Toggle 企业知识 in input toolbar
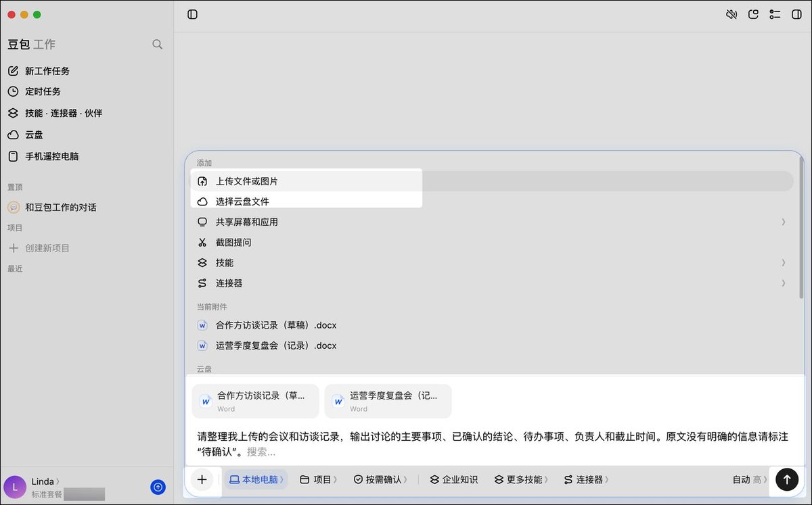812x505 pixels. [x=454, y=479]
